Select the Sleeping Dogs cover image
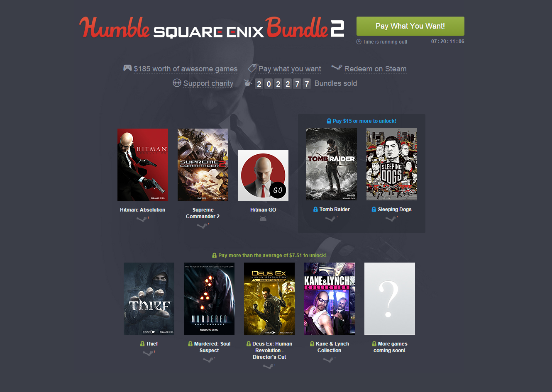The width and height of the screenshot is (552, 392). tap(392, 164)
